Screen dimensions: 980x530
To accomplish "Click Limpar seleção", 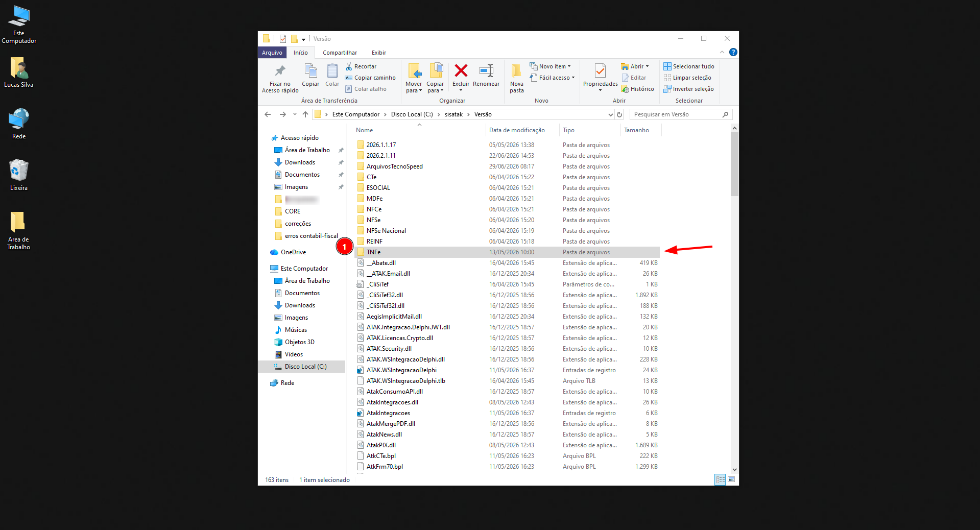I will coord(687,78).
